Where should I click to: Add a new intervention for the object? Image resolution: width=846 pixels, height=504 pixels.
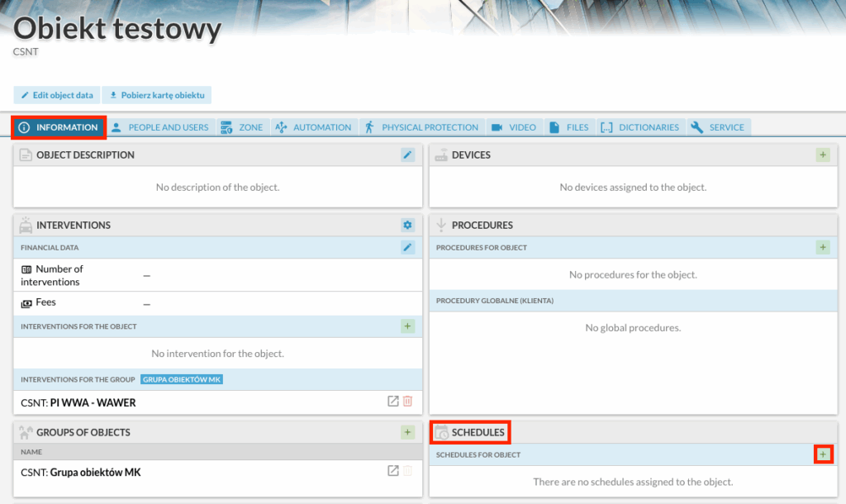point(407,326)
